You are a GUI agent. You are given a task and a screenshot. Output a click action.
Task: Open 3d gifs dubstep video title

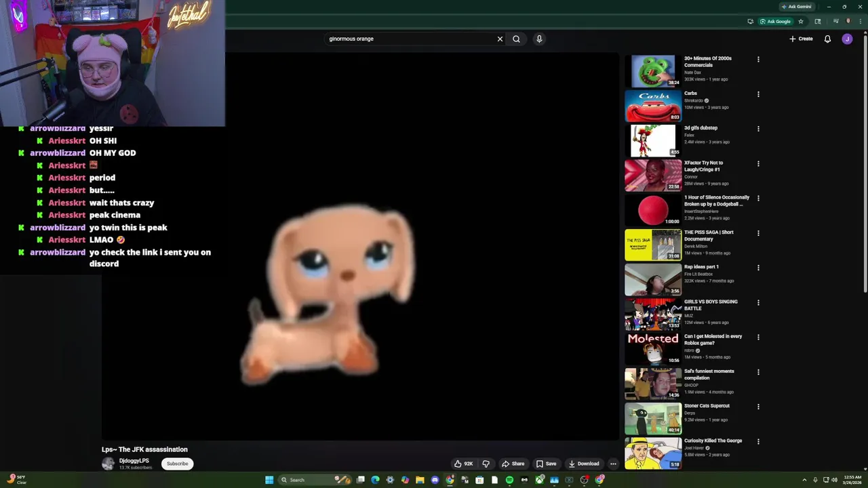(701, 128)
